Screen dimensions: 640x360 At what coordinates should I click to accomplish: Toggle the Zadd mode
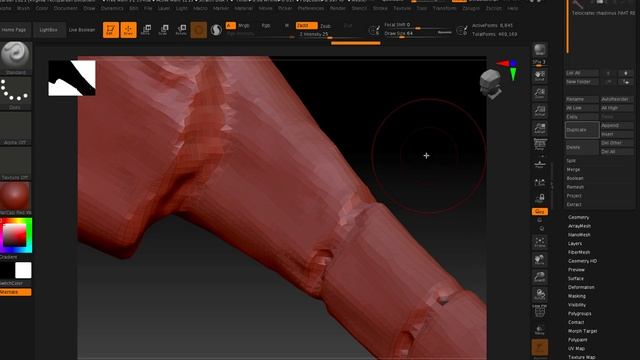point(306,25)
